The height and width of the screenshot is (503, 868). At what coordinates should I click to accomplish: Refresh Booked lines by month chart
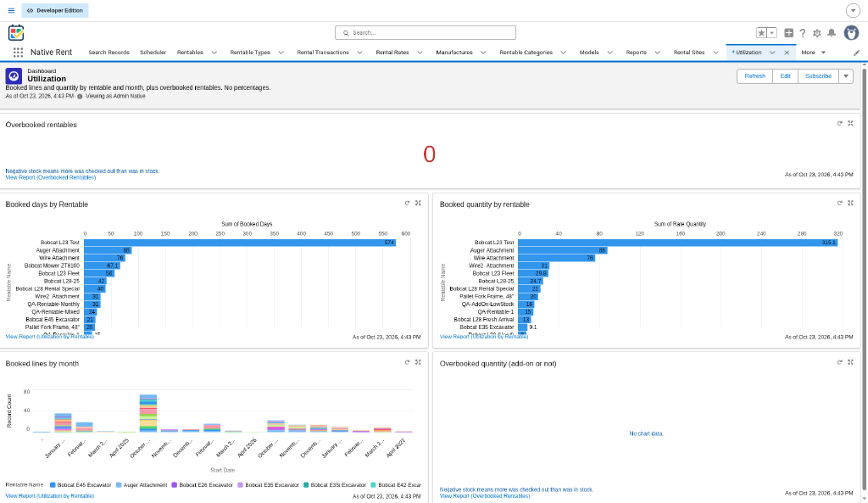click(408, 362)
